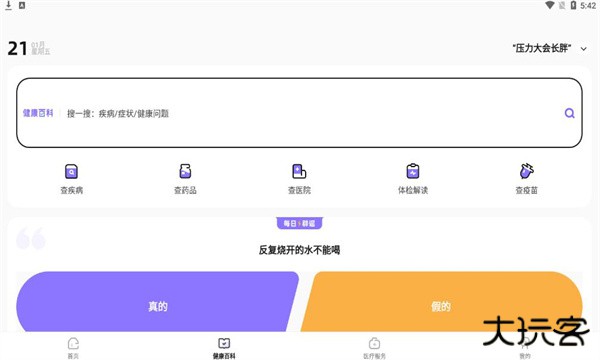The height and width of the screenshot is (360, 600).
Task: Tap the date number 21
Action: click(x=17, y=49)
